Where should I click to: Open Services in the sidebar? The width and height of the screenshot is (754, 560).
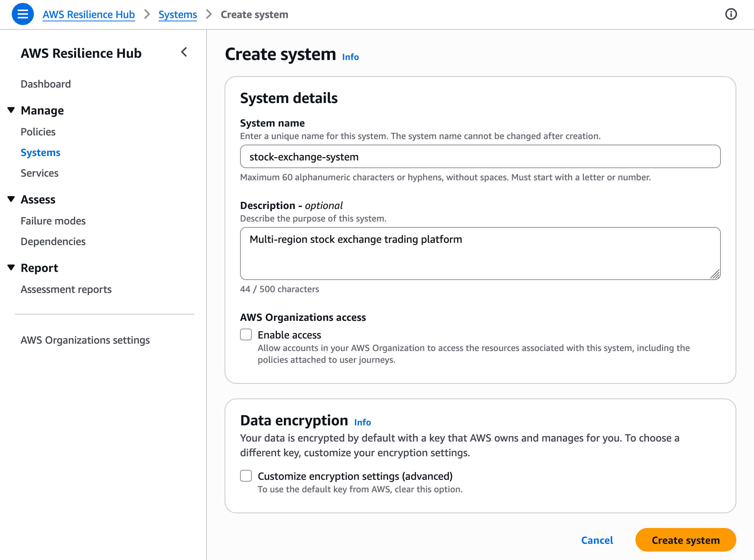pos(39,173)
